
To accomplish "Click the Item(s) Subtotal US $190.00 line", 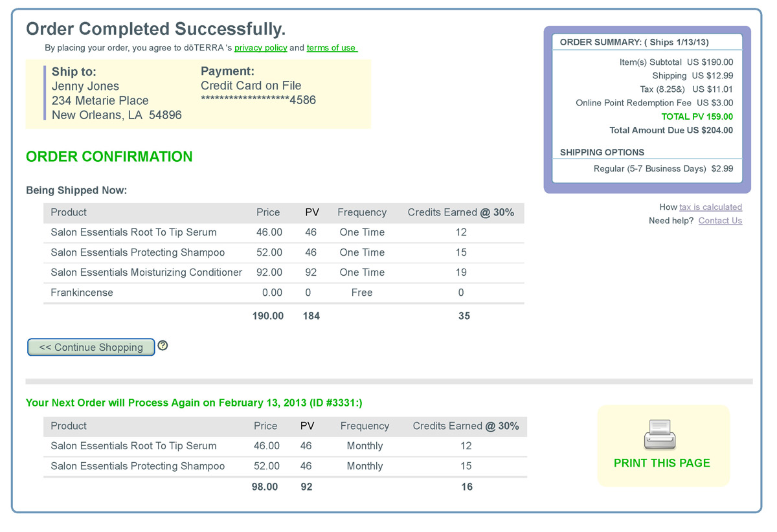I will click(677, 62).
